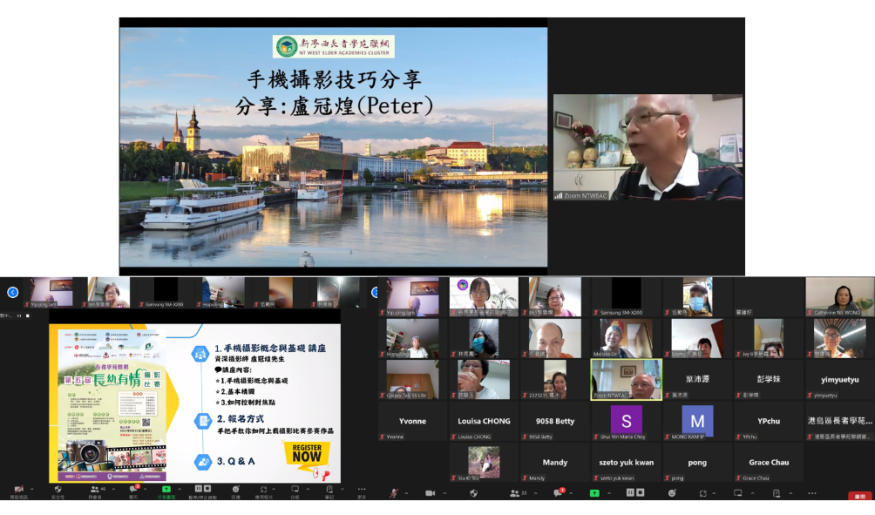
Task: Click the red End meeting button
Action: click(x=858, y=495)
